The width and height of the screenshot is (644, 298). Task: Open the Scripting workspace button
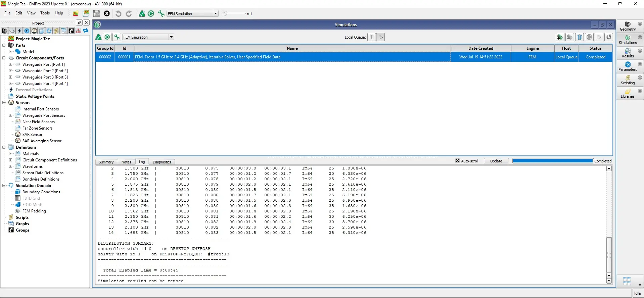click(x=628, y=80)
